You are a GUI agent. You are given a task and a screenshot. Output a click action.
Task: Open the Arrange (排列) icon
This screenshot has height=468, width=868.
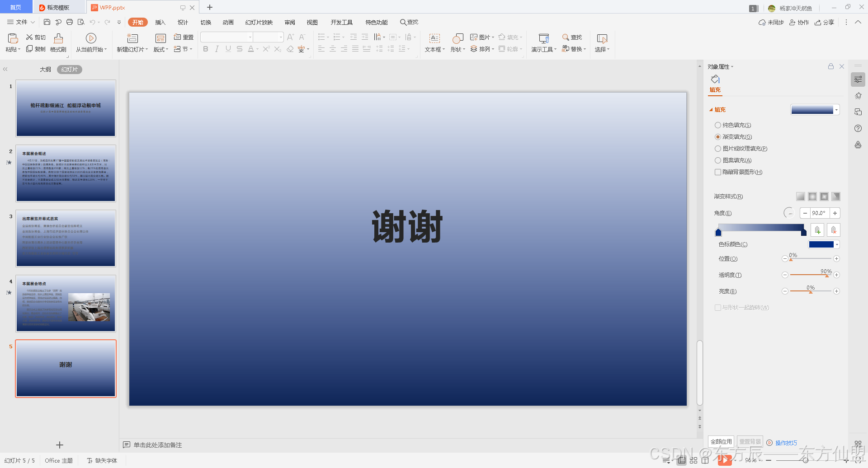coord(474,49)
